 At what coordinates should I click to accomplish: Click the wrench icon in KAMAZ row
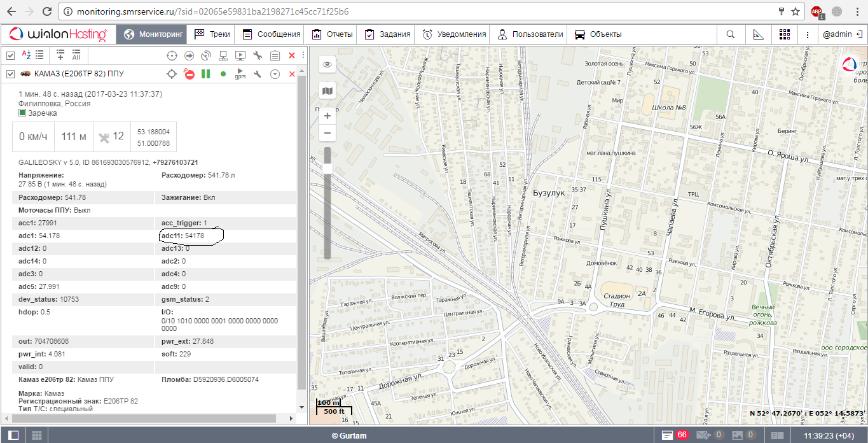(x=258, y=74)
